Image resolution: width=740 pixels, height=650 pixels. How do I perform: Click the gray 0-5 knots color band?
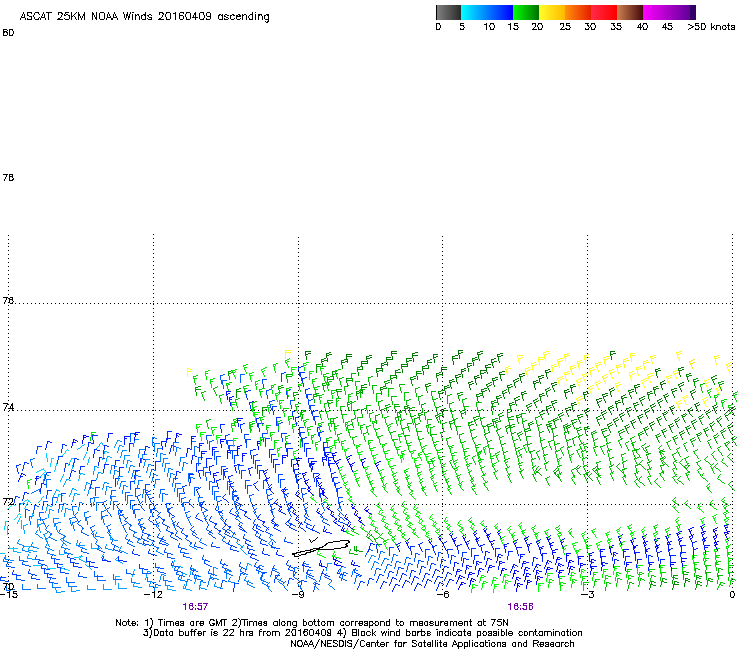point(448,12)
